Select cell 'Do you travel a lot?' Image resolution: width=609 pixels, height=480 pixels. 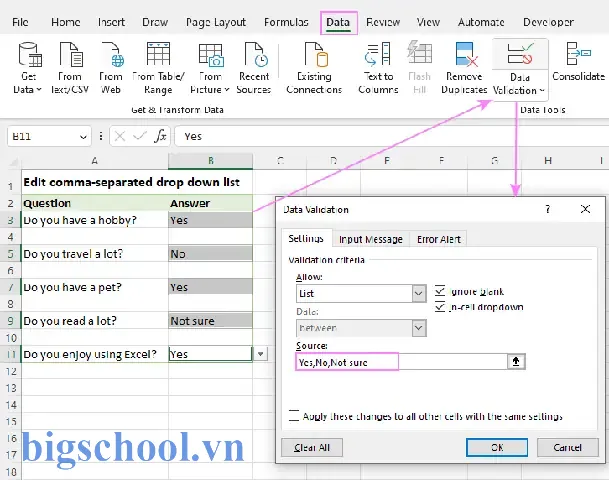[95, 254]
